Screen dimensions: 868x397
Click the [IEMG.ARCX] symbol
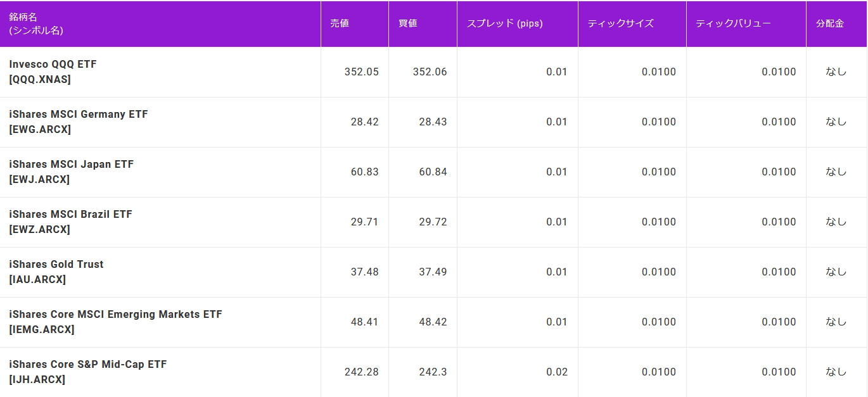point(41,329)
